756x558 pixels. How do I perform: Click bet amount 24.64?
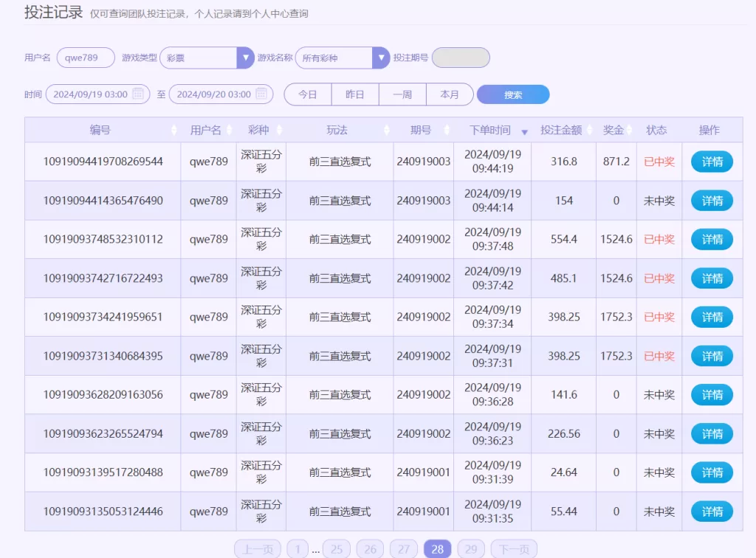pyautogui.click(x=563, y=472)
